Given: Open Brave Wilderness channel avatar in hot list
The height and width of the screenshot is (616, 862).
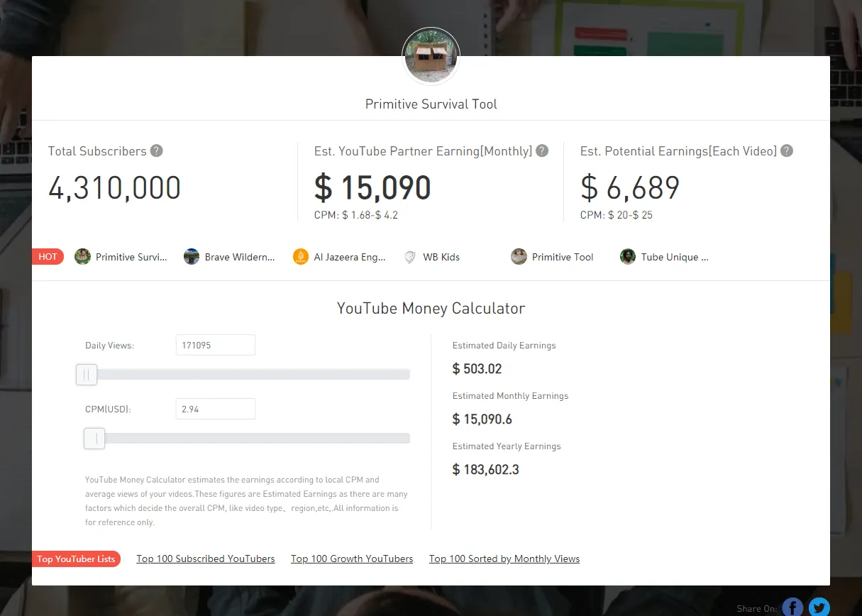Looking at the screenshot, I should click(x=192, y=257).
